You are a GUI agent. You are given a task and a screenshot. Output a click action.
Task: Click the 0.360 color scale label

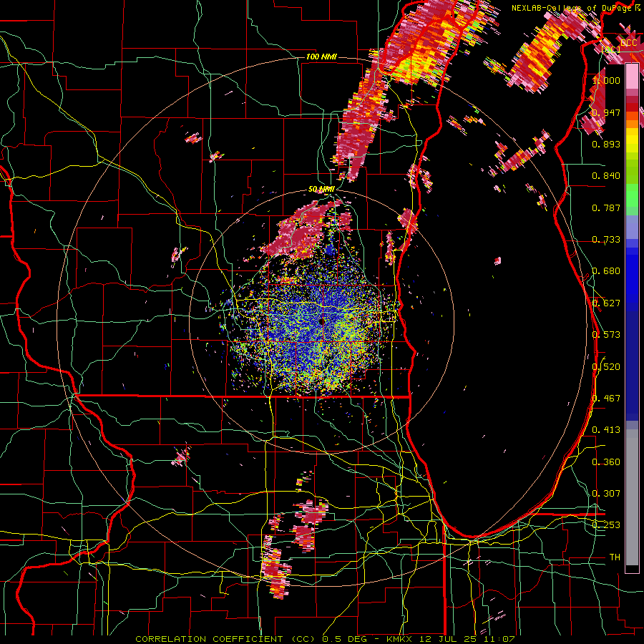pyautogui.click(x=606, y=462)
